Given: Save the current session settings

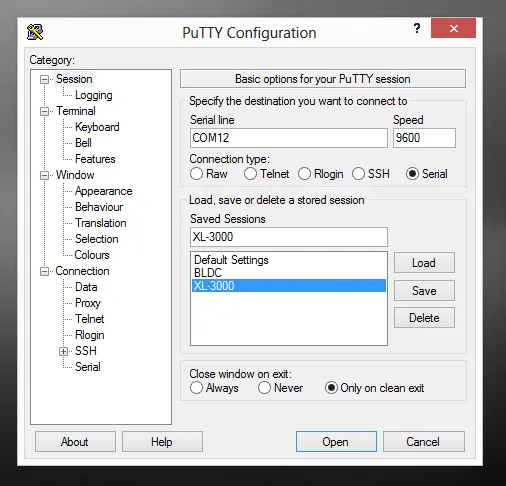Looking at the screenshot, I should click(x=424, y=291).
